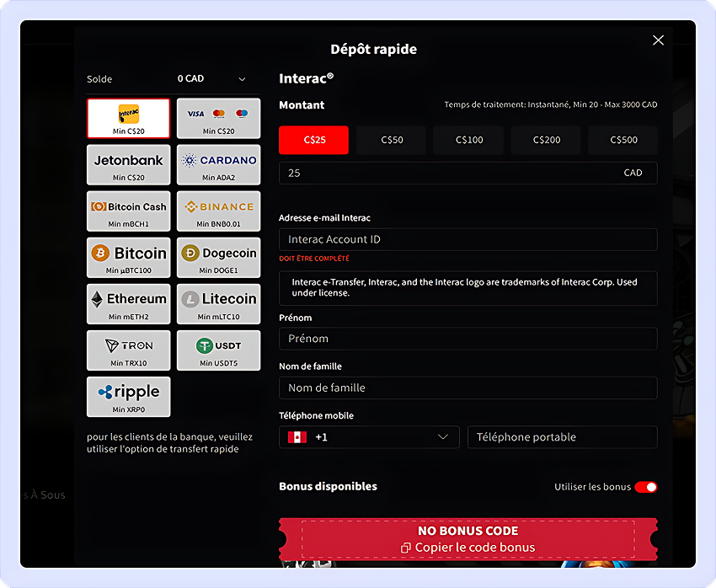Click the Nom de famille input field

pos(468,388)
